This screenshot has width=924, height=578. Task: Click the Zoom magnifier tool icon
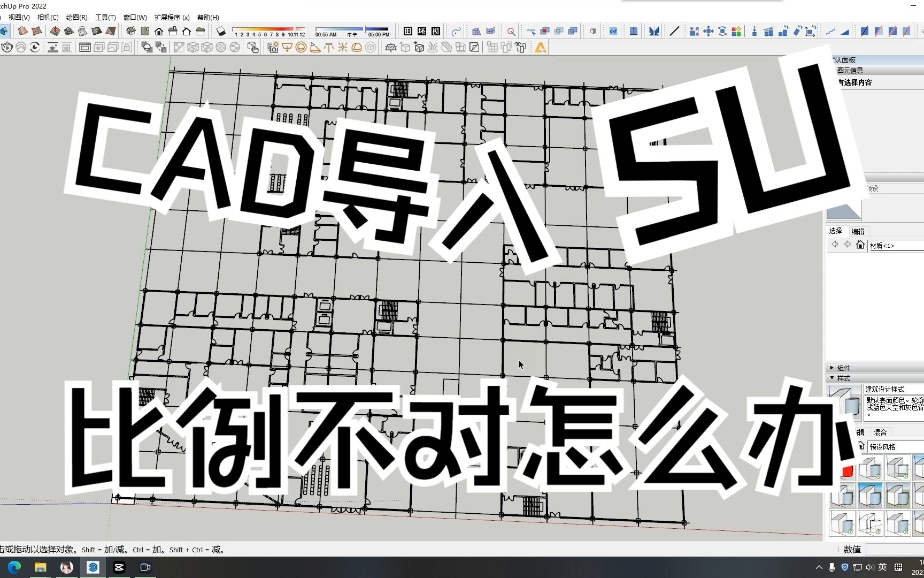511,32
